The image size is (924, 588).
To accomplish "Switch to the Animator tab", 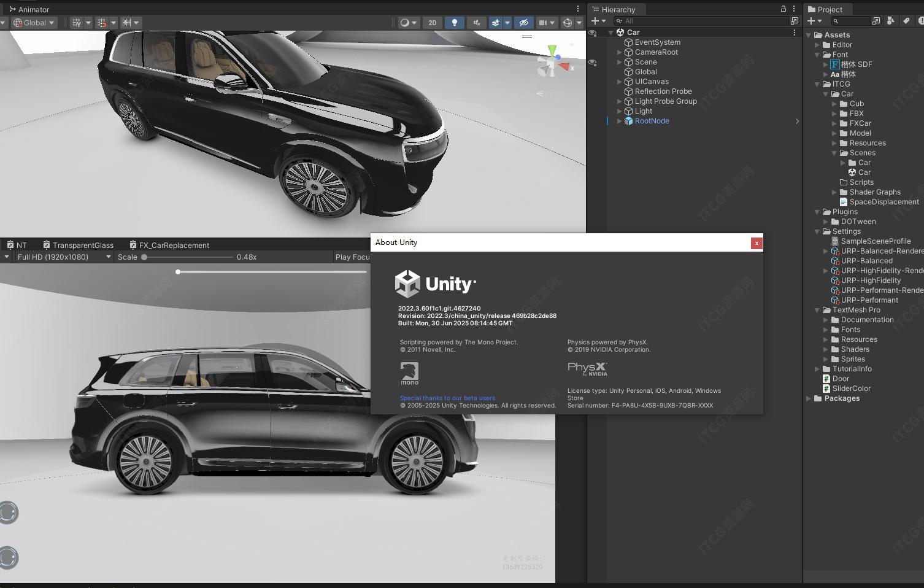I will pos(29,9).
